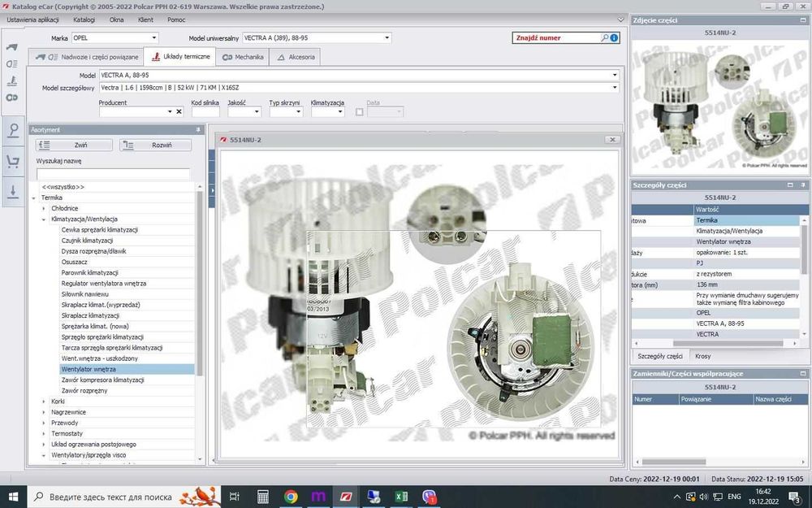Viewport: 812px width, 508px height.
Task: Open Task View on the taskbar
Action: [234, 497]
